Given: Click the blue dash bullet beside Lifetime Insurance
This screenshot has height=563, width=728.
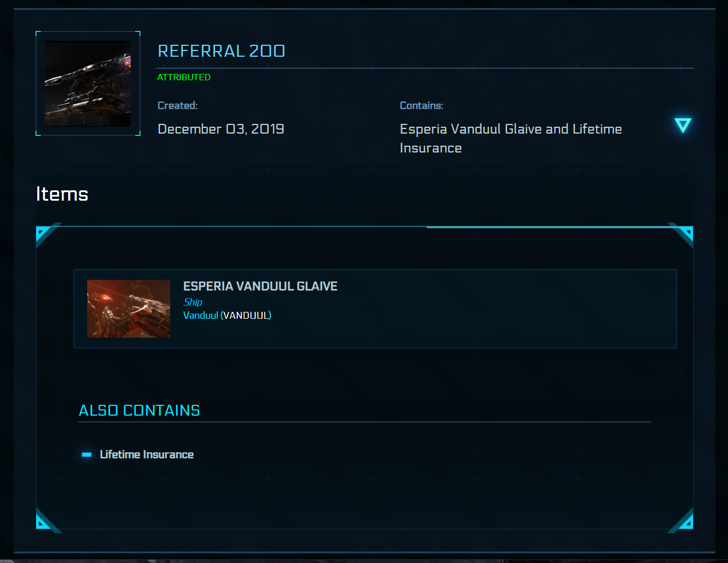Looking at the screenshot, I should pyautogui.click(x=87, y=455).
